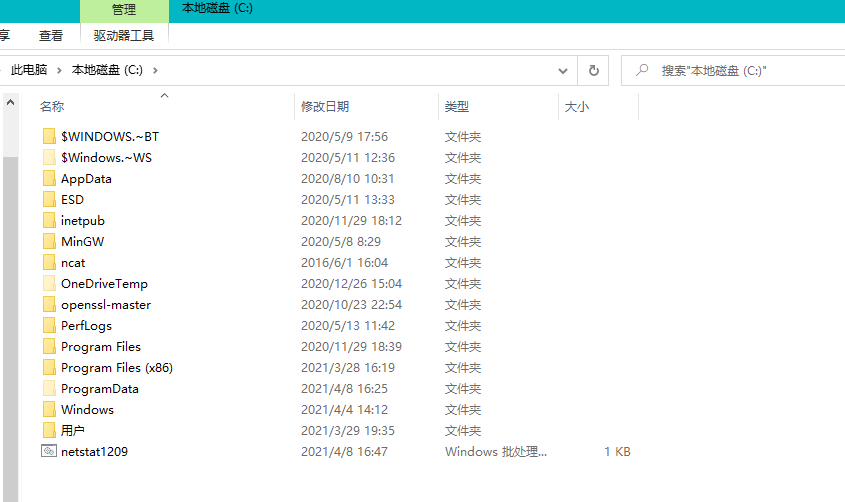Click the ESD folder icon

pyautogui.click(x=49, y=199)
